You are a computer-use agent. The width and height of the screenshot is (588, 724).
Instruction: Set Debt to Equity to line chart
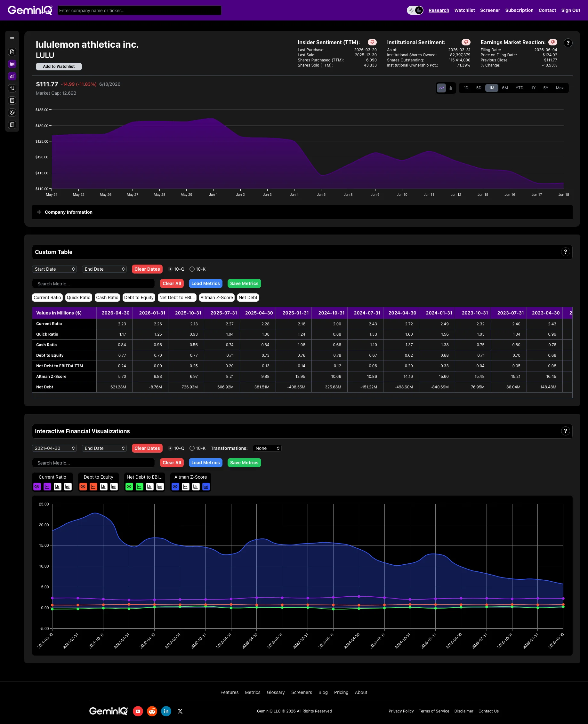coord(93,487)
